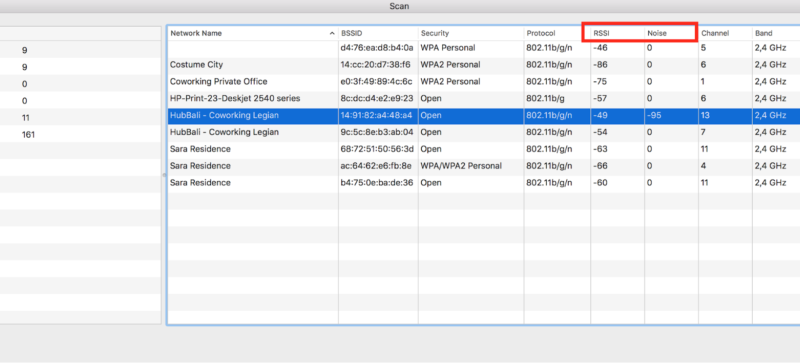Sort networks by BSSID column
This screenshot has width=800, height=363.
tap(378, 33)
